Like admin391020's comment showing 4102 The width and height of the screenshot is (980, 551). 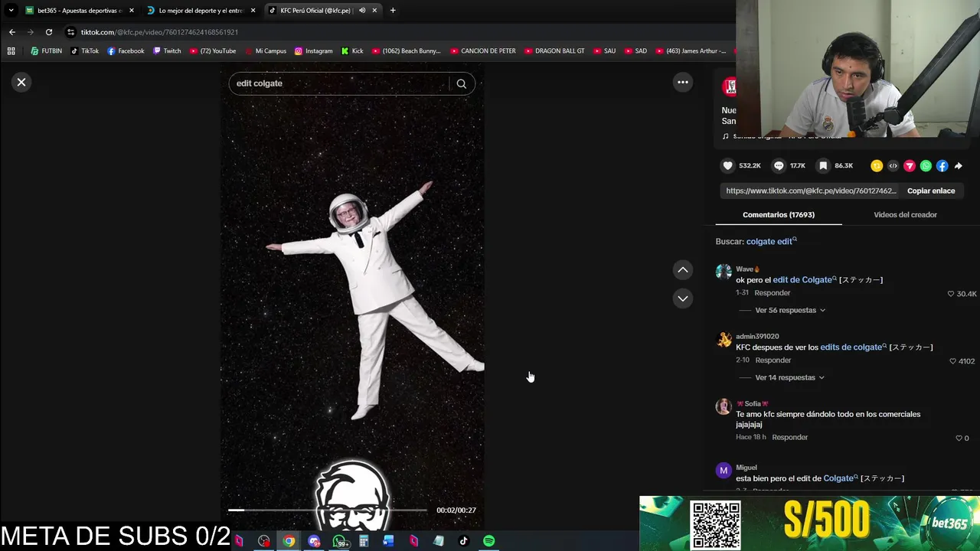coord(953,361)
